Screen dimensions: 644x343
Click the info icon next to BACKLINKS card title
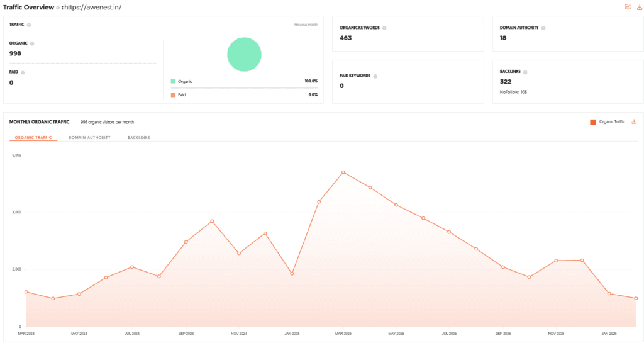tap(525, 72)
